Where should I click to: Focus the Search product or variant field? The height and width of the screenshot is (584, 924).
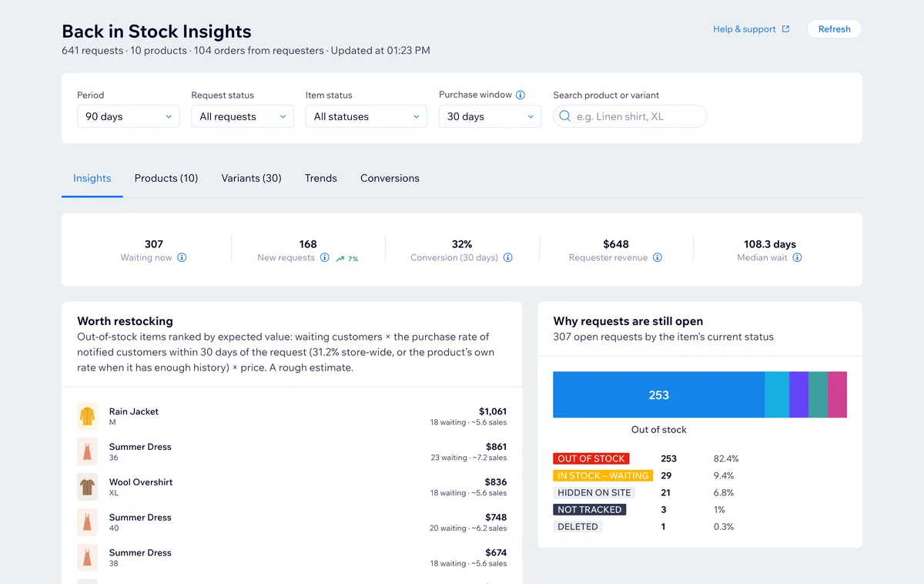(630, 116)
